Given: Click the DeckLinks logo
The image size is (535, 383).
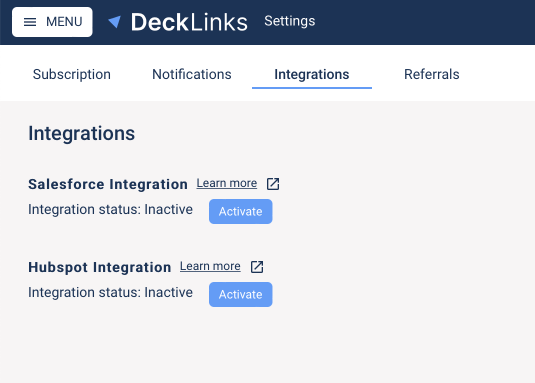Looking at the screenshot, I should point(178,22).
